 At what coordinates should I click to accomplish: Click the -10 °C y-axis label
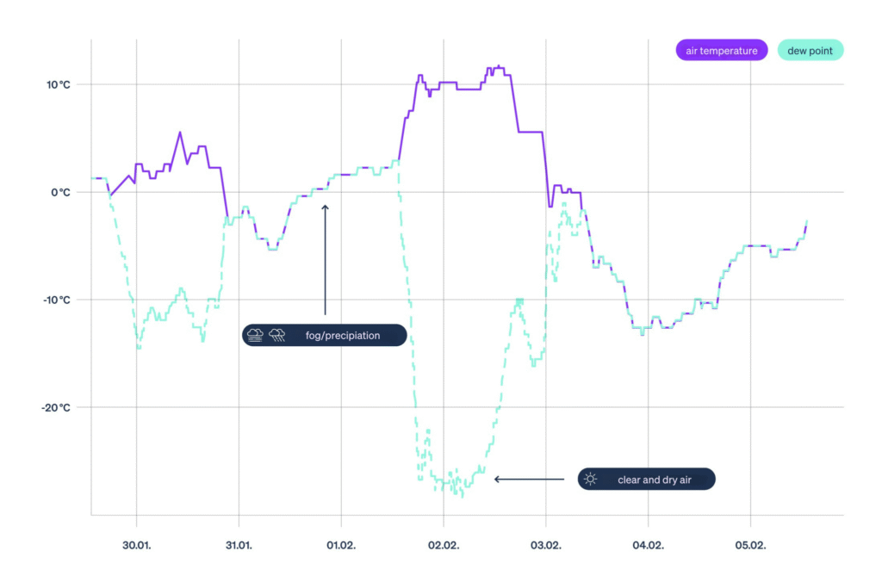click(x=57, y=300)
